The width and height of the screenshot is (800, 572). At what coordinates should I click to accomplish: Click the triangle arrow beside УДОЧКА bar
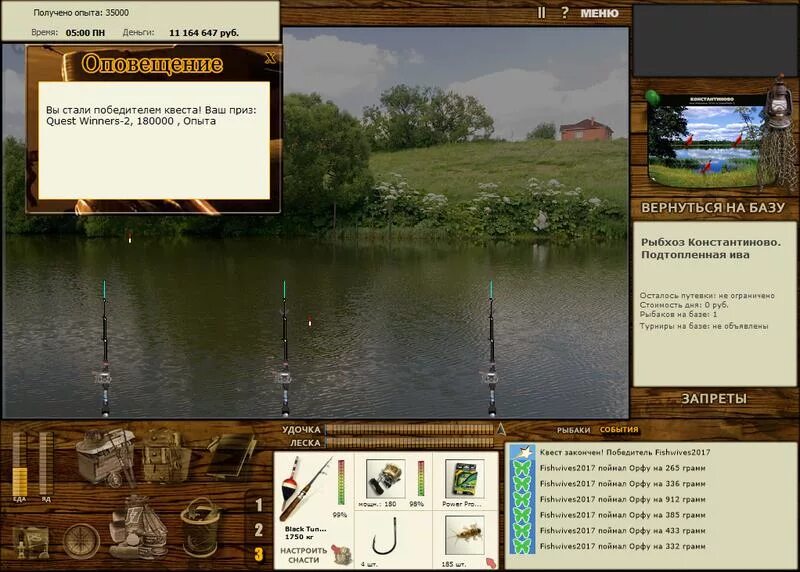pos(501,429)
